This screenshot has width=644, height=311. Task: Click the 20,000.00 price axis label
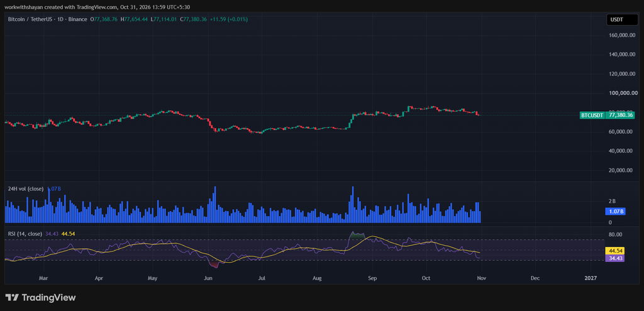(x=620, y=170)
